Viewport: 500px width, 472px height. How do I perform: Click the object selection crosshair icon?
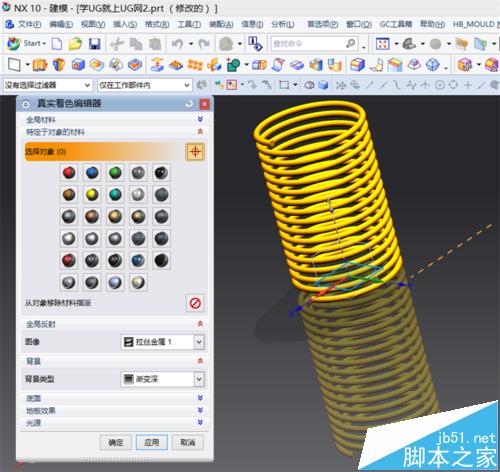coord(195,152)
